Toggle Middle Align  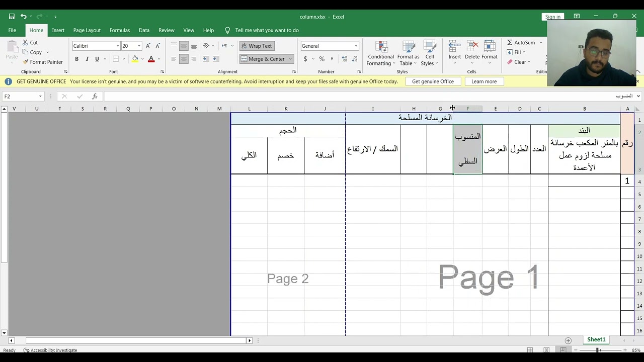[x=184, y=46]
